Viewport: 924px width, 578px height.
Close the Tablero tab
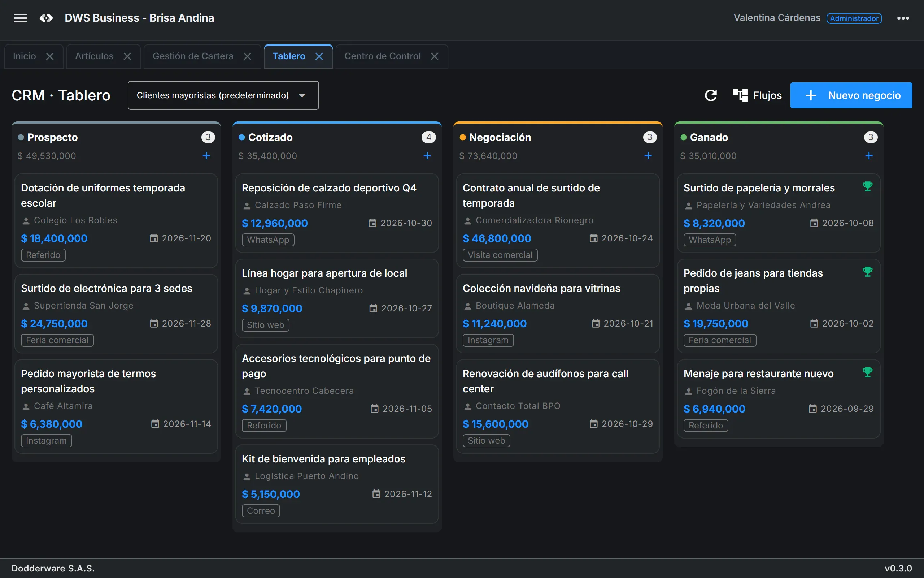[x=319, y=56]
